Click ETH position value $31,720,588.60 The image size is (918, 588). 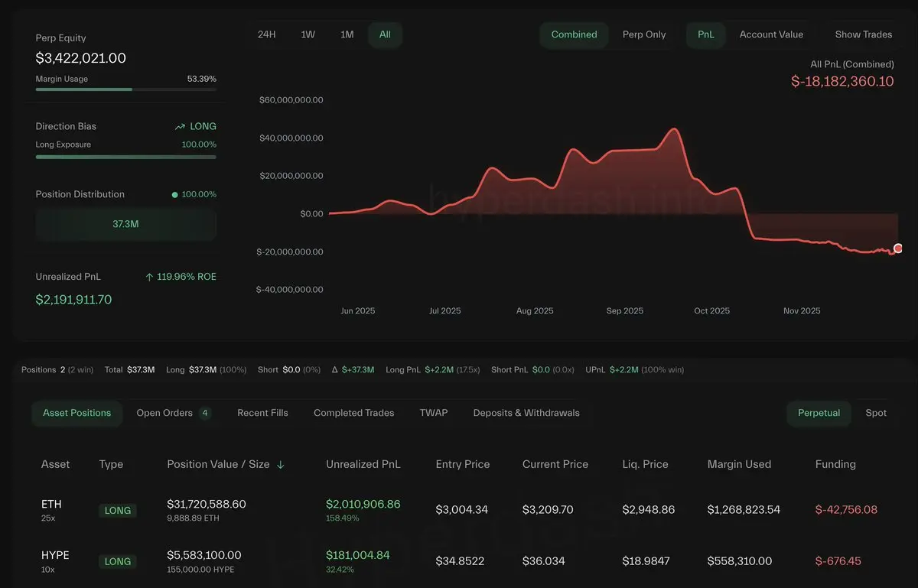point(207,504)
